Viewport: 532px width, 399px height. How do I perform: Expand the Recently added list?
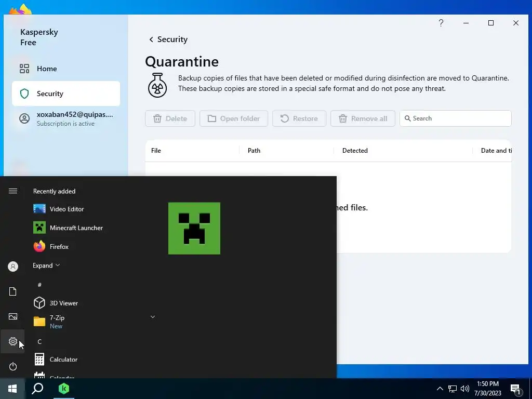tap(46, 265)
